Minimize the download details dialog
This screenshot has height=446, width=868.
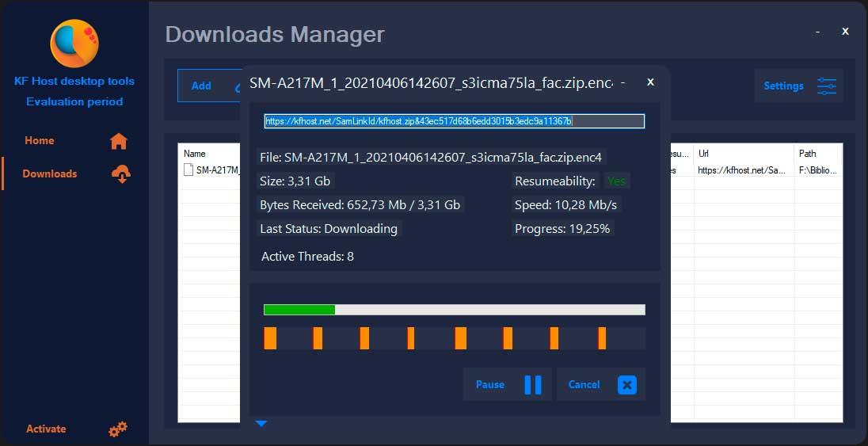pyautogui.click(x=623, y=82)
